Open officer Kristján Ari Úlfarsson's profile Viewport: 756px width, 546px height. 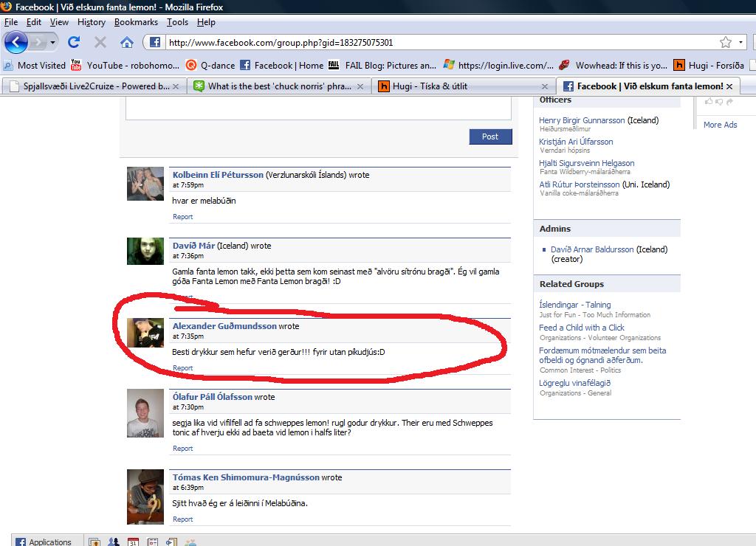click(576, 142)
